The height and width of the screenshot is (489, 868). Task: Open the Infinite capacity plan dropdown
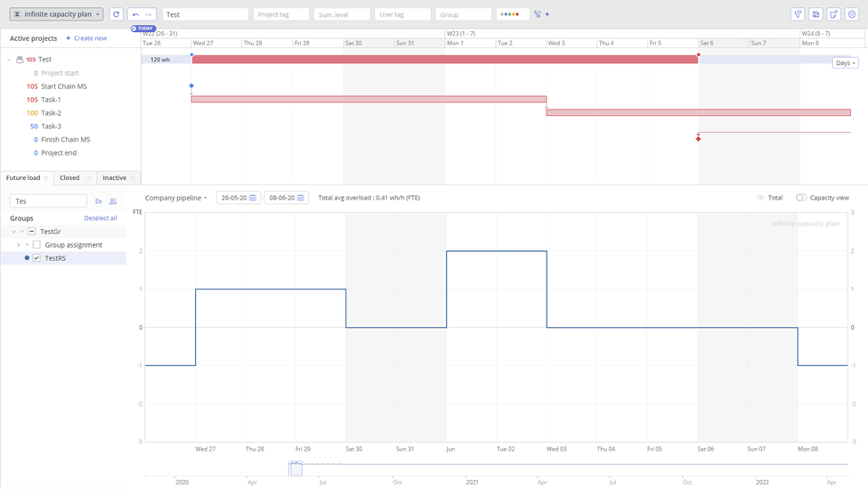[x=56, y=14]
